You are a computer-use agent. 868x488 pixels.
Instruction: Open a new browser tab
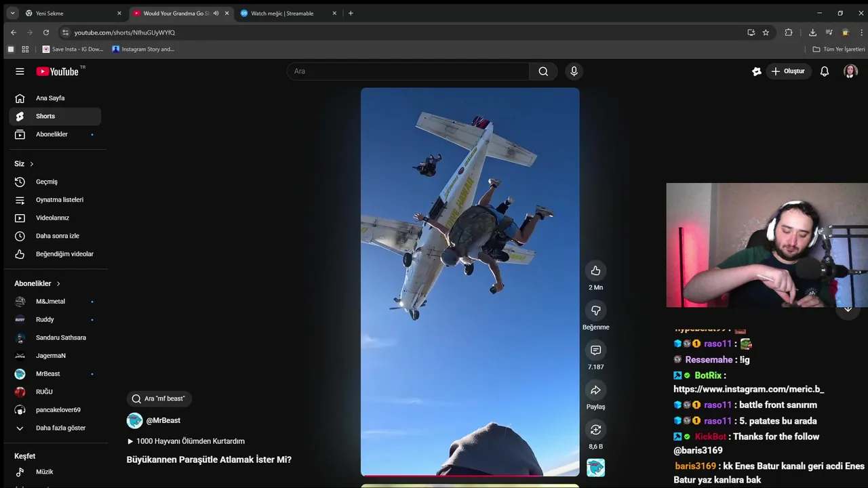pyautogui.click(x=351, y=13)
